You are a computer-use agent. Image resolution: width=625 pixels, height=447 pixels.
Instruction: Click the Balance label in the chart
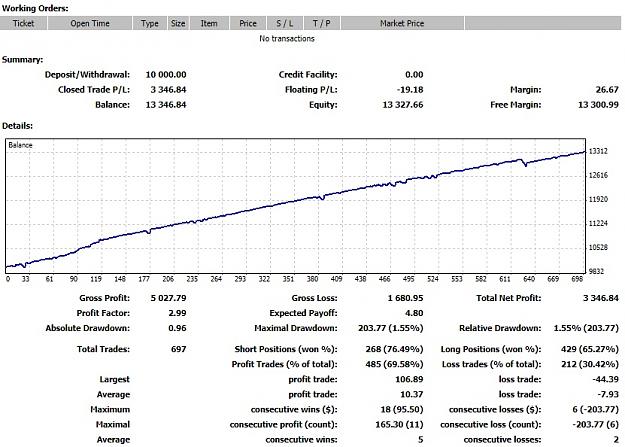pyautogui.click(x=20, y=145)
